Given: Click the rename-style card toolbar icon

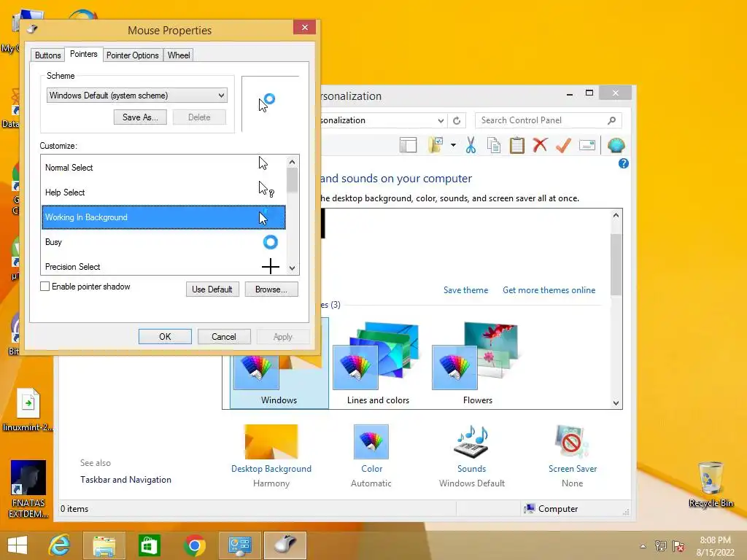Looking at the screenshot, I should (587, 145).
